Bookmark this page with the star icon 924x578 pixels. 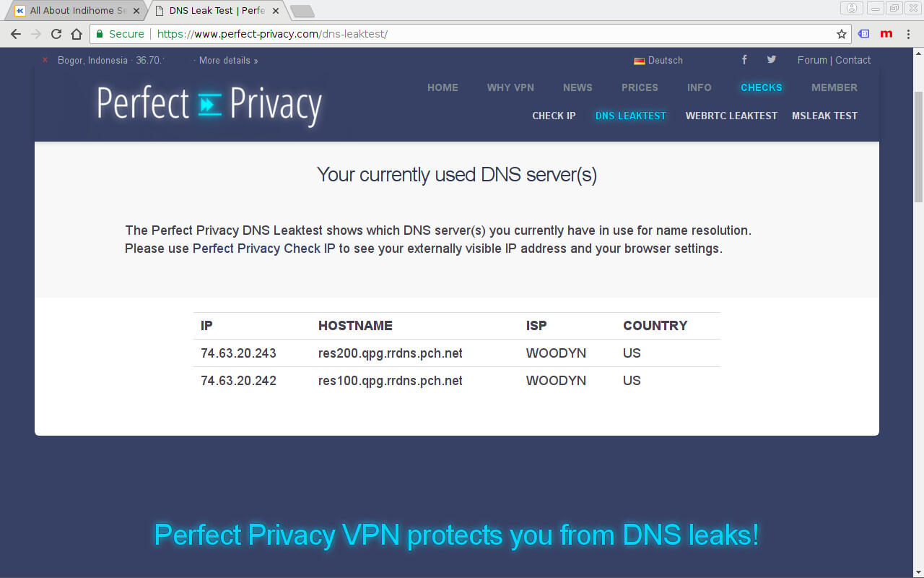pos(842,34)
